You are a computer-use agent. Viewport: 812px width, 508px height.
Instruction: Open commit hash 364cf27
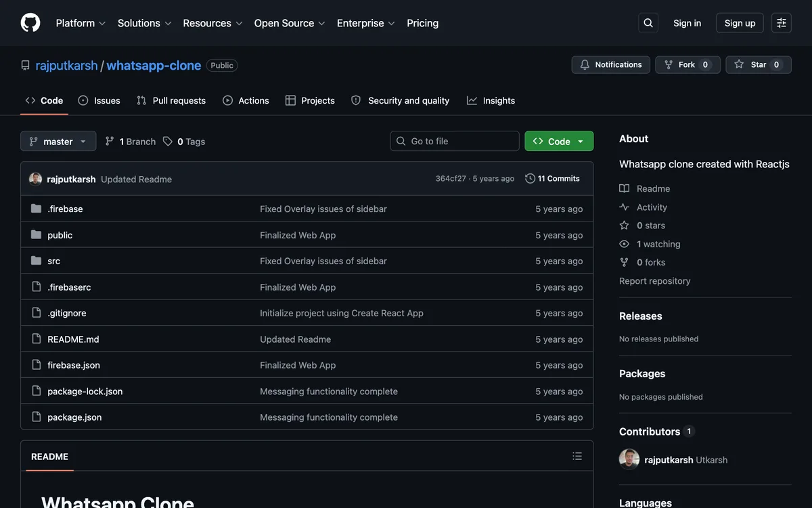(451, 179)
